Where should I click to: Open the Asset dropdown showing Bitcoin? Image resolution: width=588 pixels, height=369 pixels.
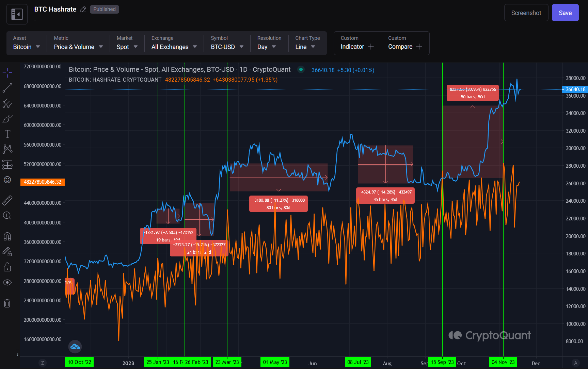pyautogui.click(x=26, y=47)
